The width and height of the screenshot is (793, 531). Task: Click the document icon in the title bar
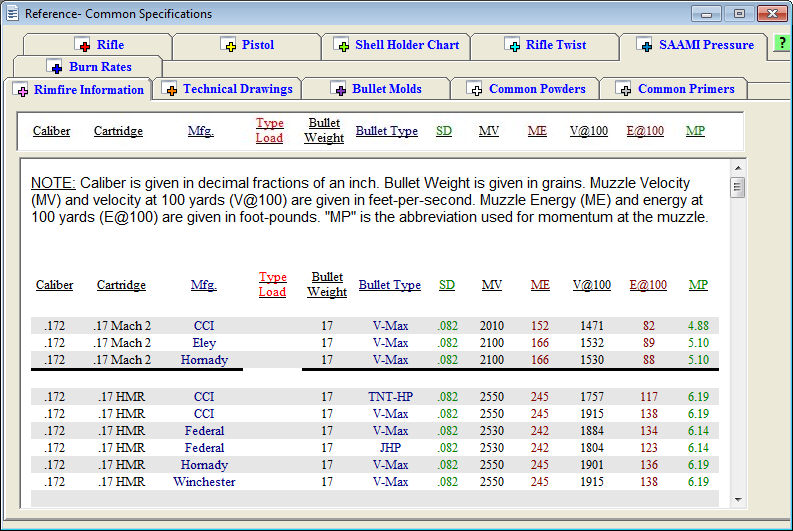coord(12,13)
